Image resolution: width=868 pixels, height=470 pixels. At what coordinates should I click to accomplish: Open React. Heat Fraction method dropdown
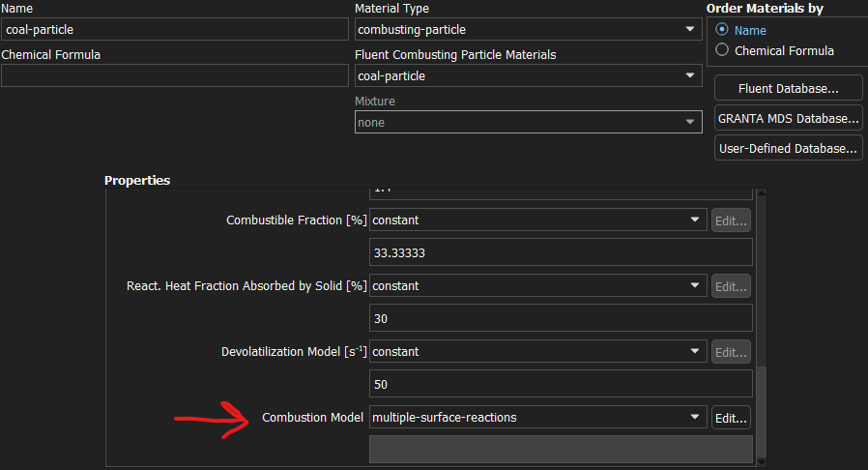pos(538,286)
